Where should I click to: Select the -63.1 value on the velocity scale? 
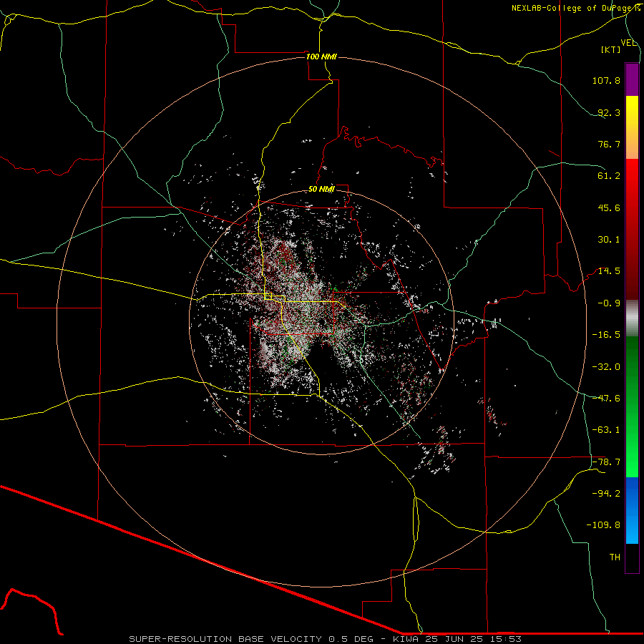606,430
